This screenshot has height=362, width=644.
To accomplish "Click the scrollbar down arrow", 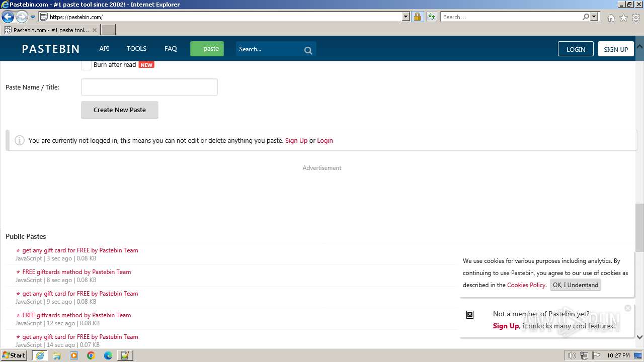I will 639,337.
